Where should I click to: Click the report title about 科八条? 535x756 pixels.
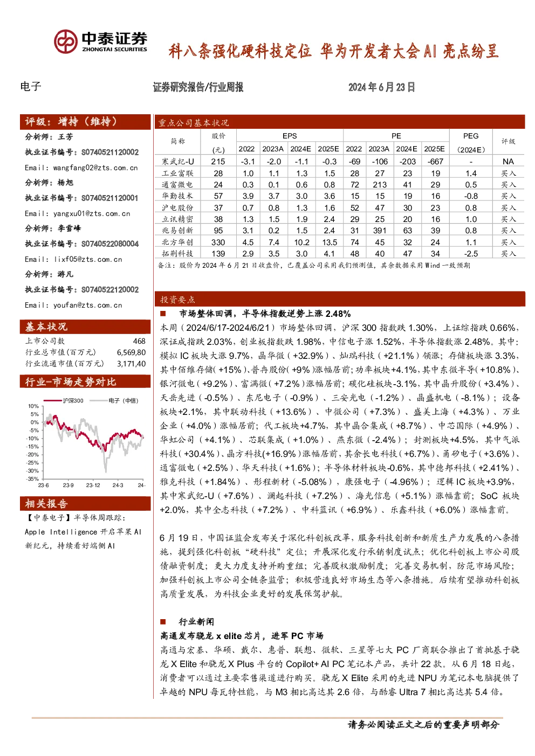[334, 51]
